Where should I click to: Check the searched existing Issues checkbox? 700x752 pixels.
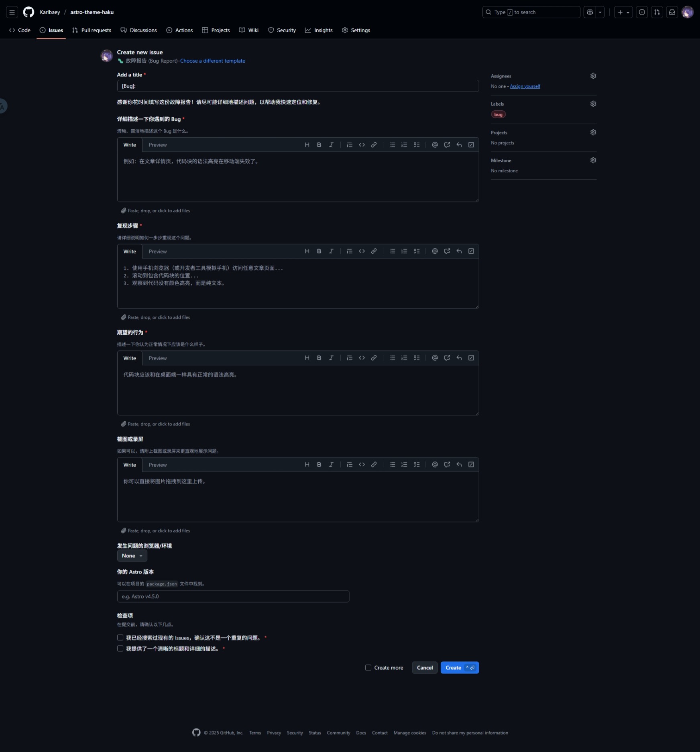click(x=120, y=638)
